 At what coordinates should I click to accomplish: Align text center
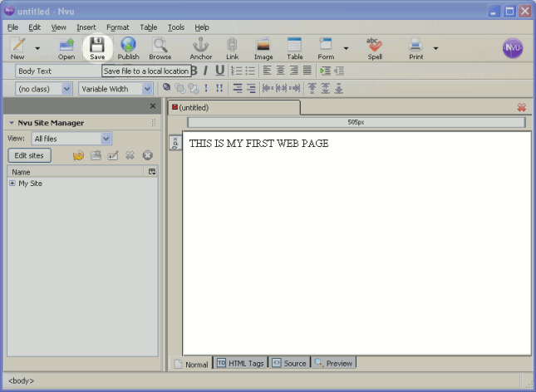[x=280, y=71]
